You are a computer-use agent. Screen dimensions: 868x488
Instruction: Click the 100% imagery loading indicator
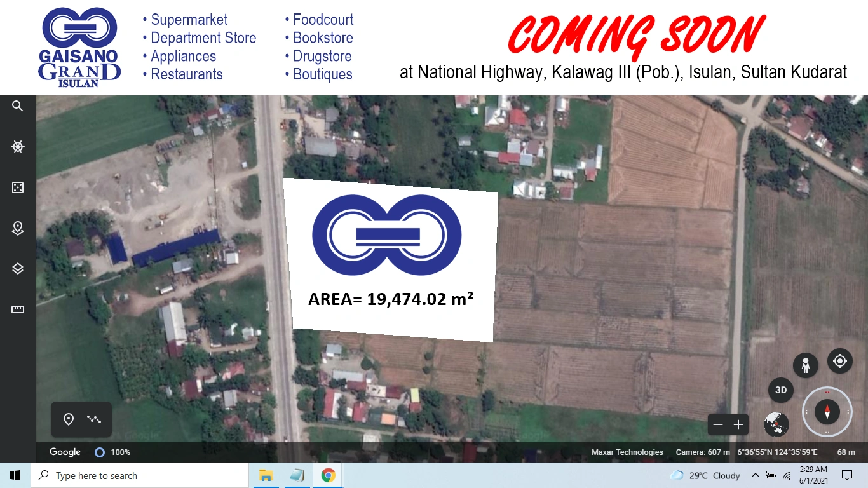pyautogui.click(x=112, y=452)
